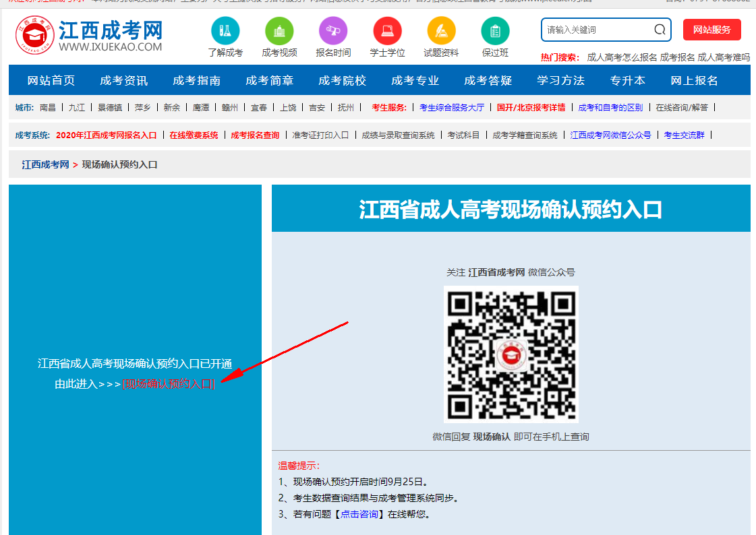Open 在线缴费系统 link
Screen dimensions: 756x535
point(194,135)
